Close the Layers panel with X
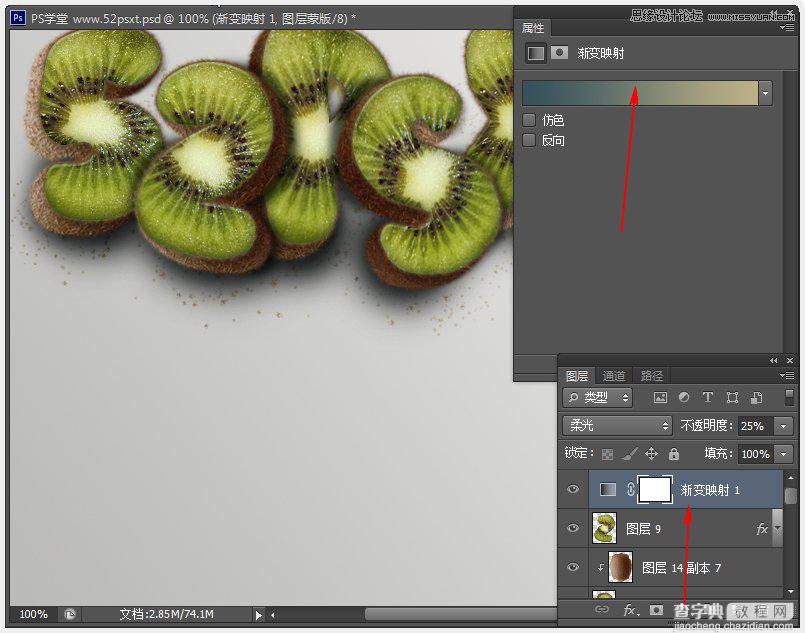 pyautogui.click(x=790, y=360)
